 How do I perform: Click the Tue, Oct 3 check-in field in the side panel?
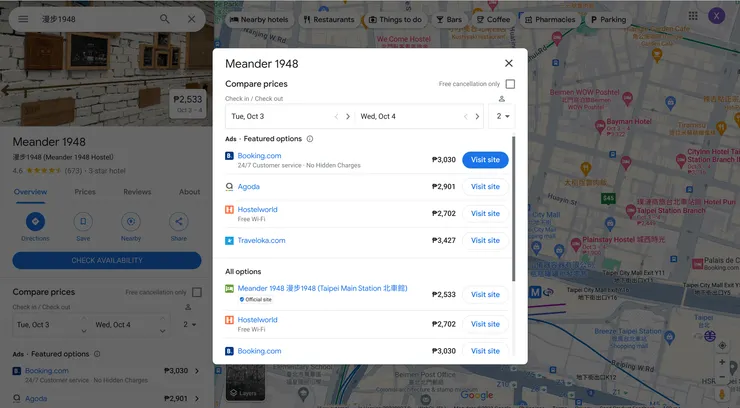click(x=51, y=325)
